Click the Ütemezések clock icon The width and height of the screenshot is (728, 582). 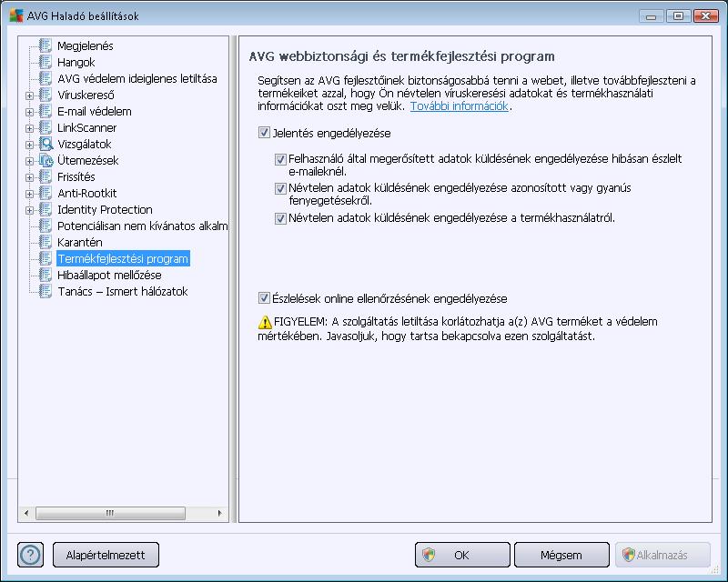[45, 160]
